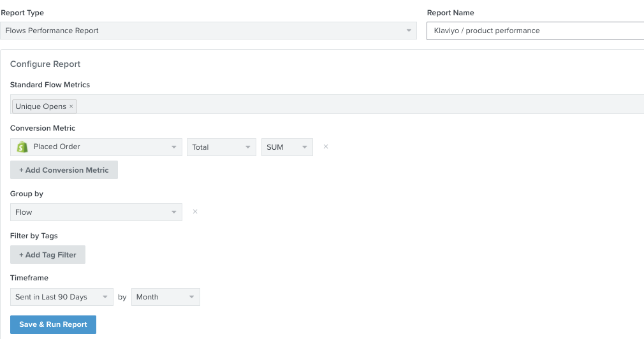Click the Configure Report heading
This screenshot has height=339, width=644.
pos(45,64)
